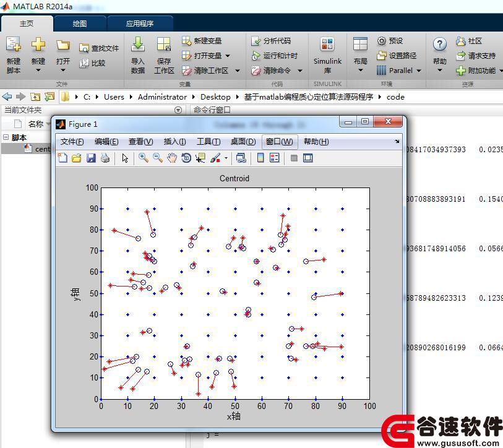Expand 新建 dropdown arrow
This screenshot has height=448, width=503.
point(38,71)
